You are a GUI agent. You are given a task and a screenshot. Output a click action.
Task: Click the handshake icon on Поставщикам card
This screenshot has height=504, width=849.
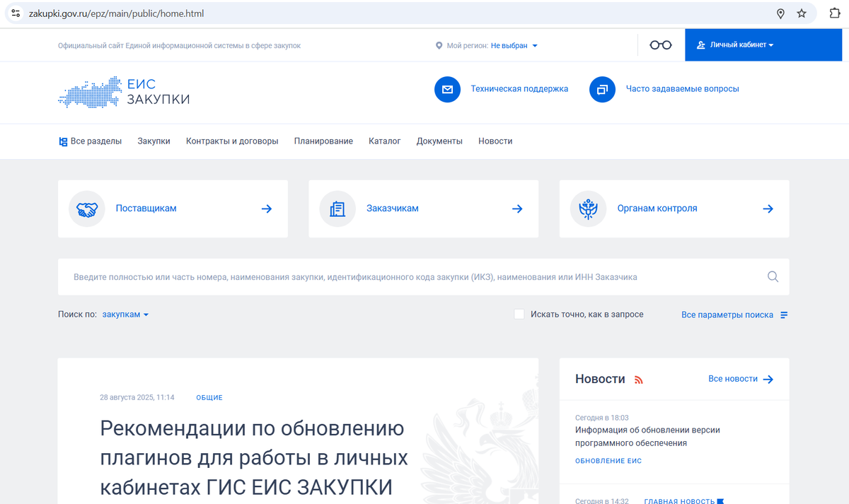pos(86,209)
